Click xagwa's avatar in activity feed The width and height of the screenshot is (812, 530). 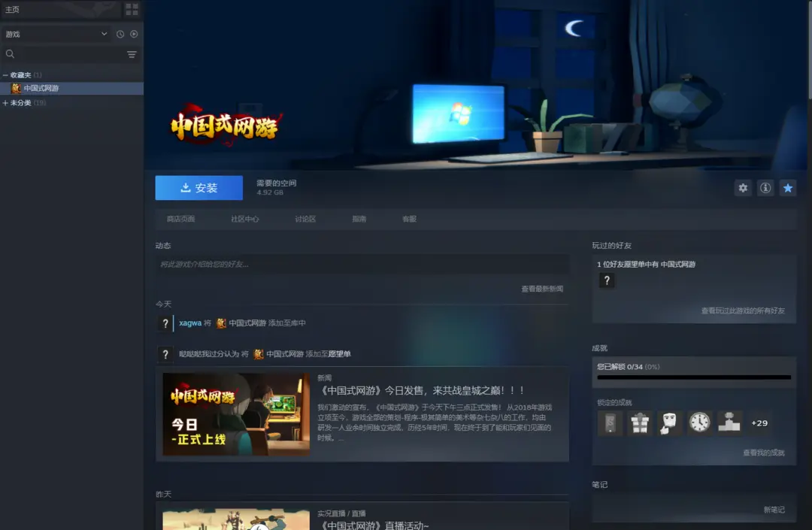point(165,323)
